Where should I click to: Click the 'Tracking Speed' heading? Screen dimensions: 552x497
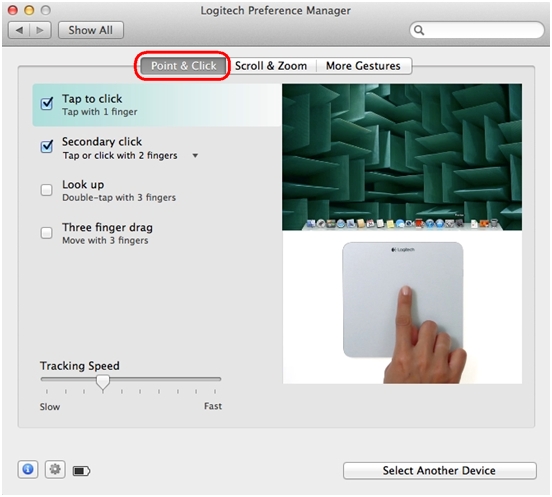tap(80, 366)
